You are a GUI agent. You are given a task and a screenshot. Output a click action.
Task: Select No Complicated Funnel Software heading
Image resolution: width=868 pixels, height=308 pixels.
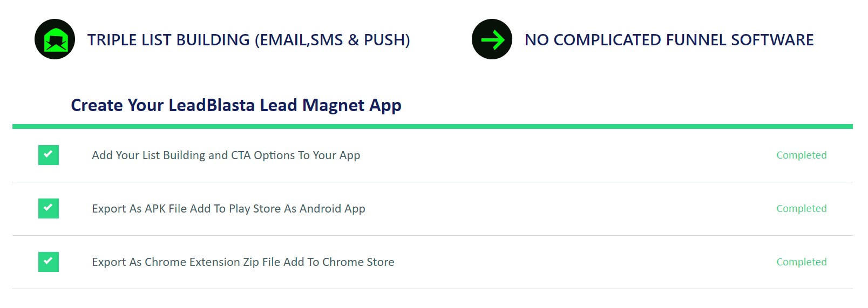click(x=669, y=40)
